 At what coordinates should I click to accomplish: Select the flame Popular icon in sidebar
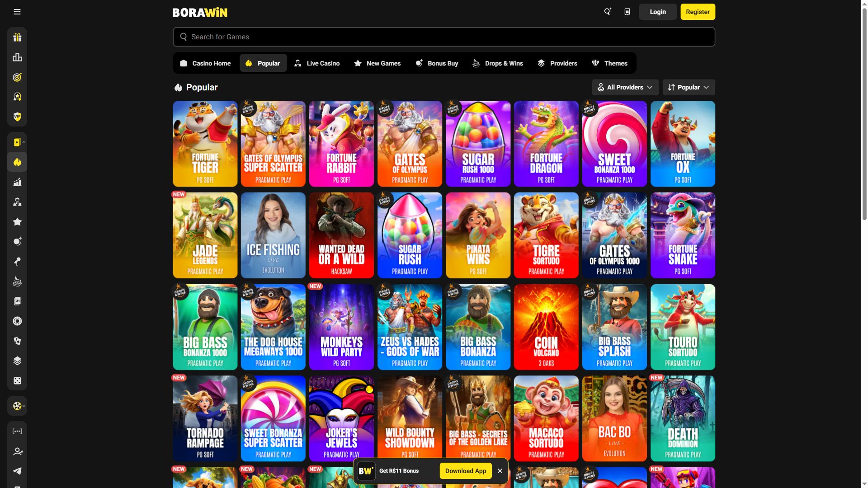coord(17,162)
